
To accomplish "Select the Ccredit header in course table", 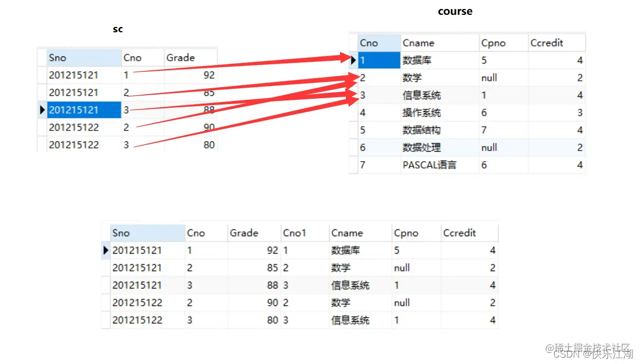I will pos(556,43).
